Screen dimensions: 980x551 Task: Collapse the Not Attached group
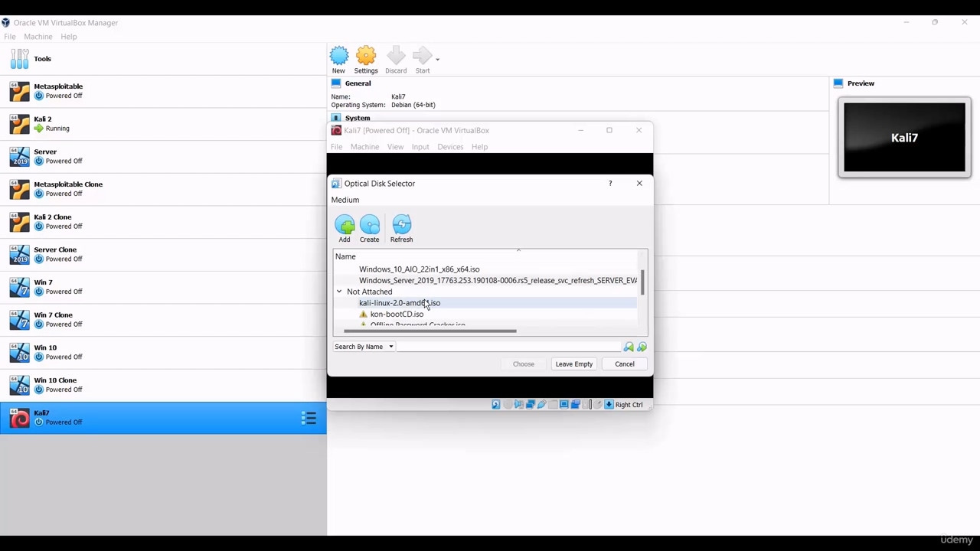coord(339,292)
